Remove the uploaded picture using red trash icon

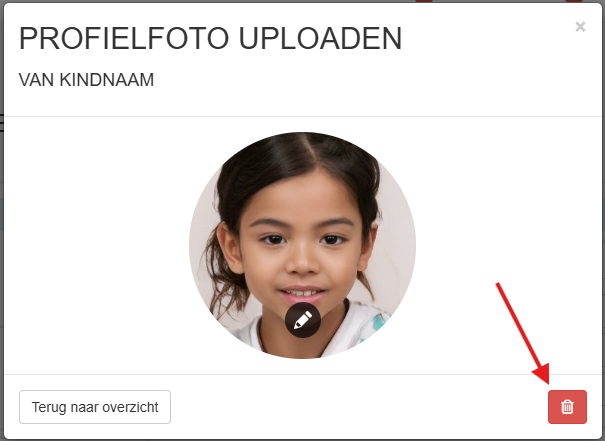pyautogui.click(x=567, y=407)
